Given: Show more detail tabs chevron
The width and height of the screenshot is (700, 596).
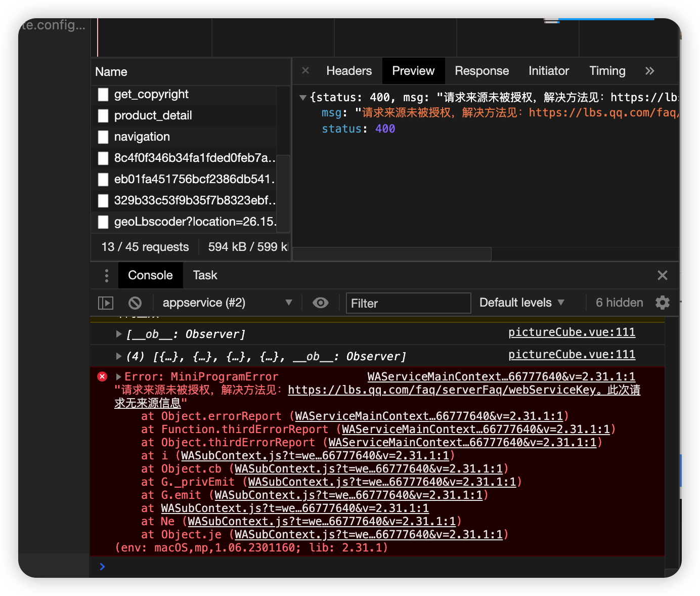Looking at the screenshot, I should click(650, 71).
